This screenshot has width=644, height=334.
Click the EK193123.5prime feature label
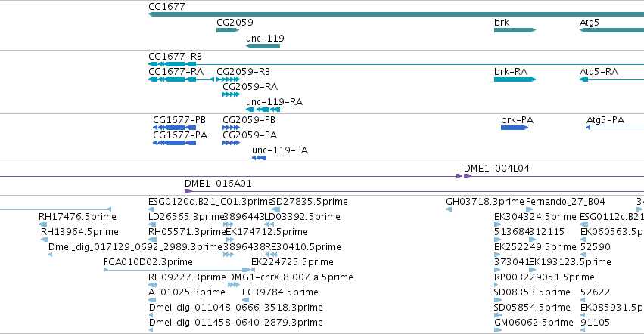click(x=570, y=262)
